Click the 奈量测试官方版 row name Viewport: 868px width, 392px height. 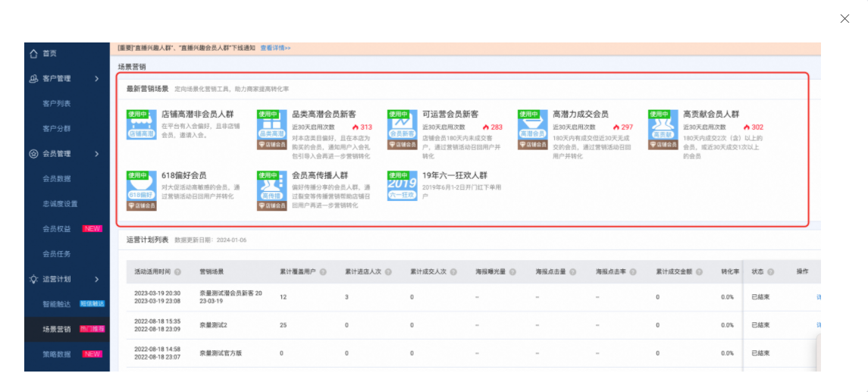(221, 353)
